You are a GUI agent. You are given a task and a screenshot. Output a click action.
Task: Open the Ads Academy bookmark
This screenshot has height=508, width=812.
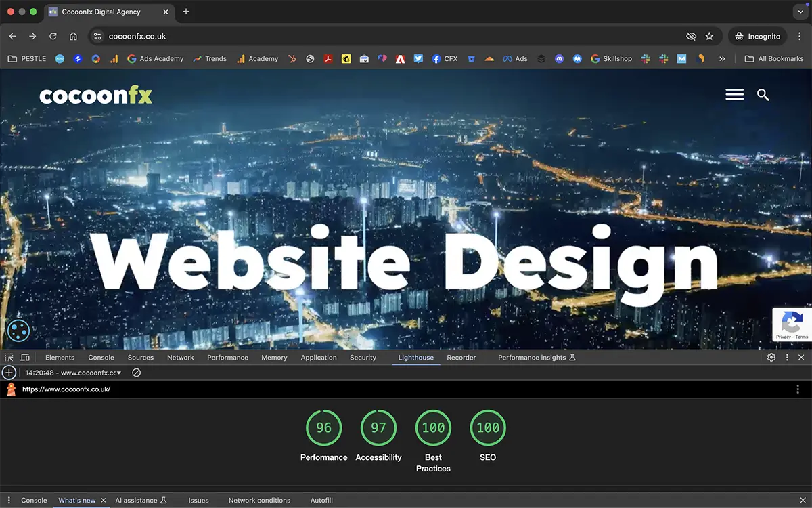click(155, 59)
